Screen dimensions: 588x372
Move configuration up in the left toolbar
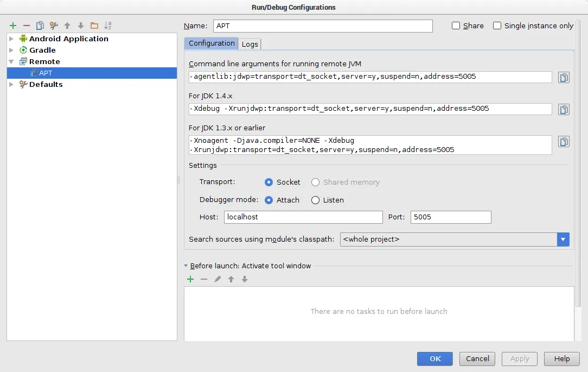tap(67, 26)
